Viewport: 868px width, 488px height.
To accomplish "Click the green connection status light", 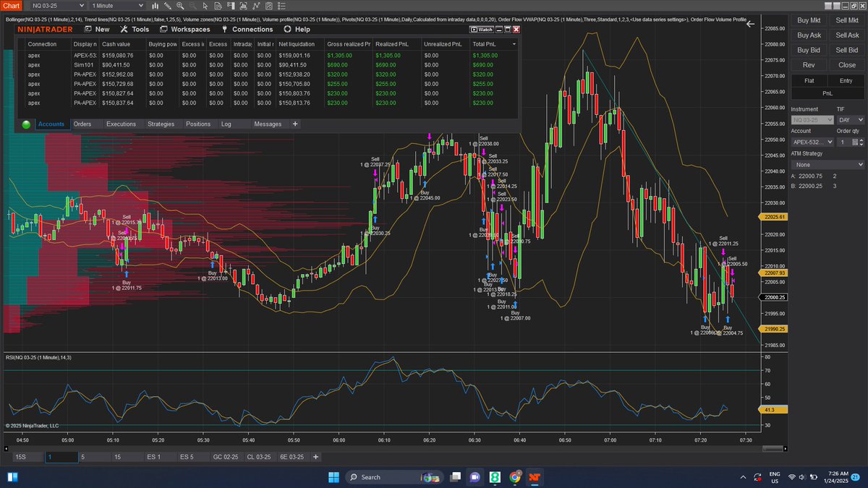I will [x=27, y=124].
